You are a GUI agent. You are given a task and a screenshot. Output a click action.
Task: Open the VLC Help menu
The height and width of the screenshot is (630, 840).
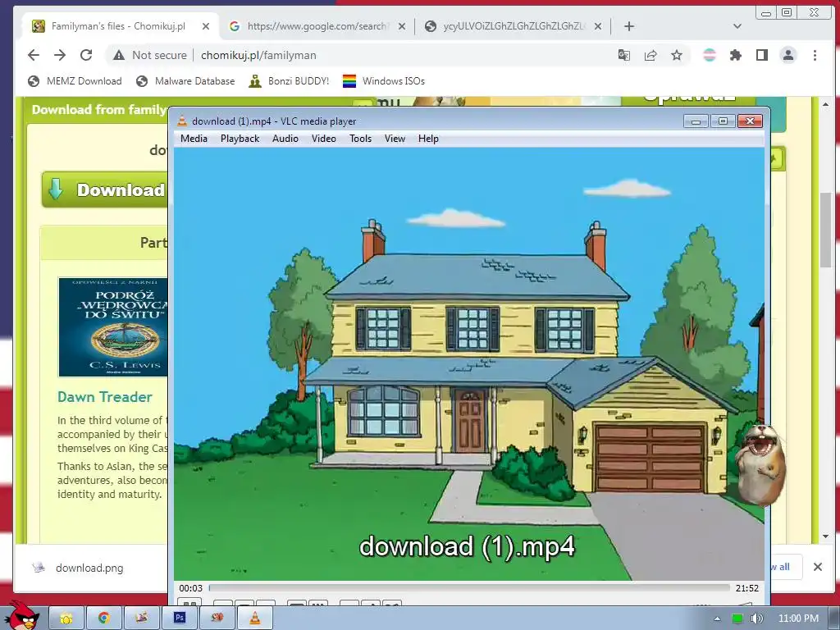(428, 138)
